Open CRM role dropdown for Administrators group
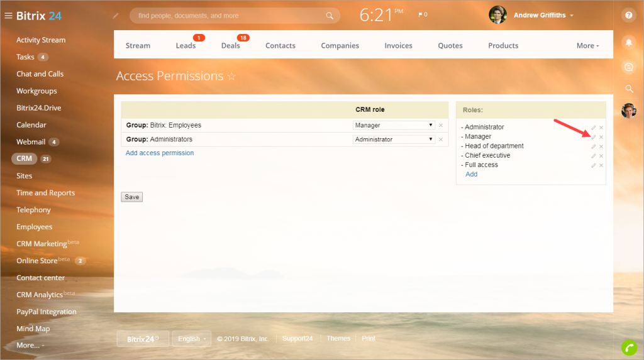 point(393,139)
